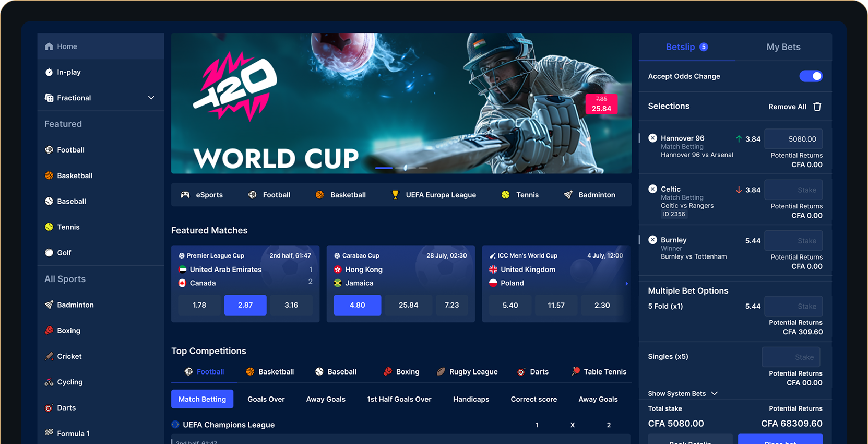
Task: Select the 2.87 odds on UAE vs Canada
Action: (245, 305)
